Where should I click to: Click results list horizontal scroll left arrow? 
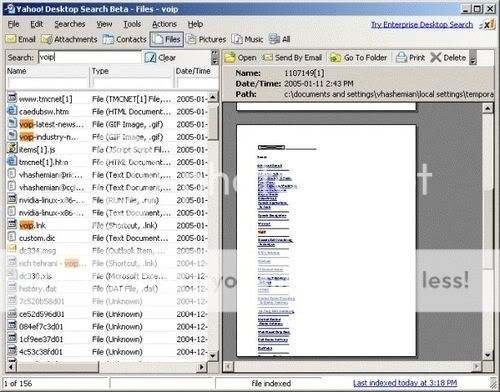(x=11, y=367)
